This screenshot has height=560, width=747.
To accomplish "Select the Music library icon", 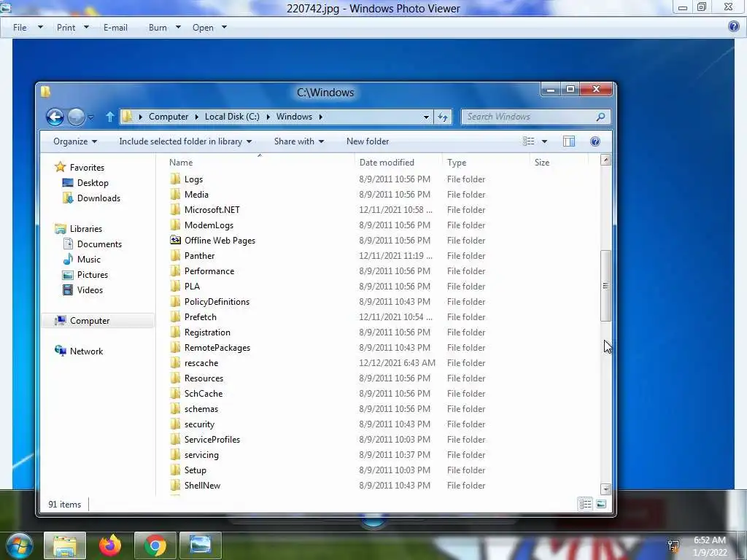I will (68, 259).
